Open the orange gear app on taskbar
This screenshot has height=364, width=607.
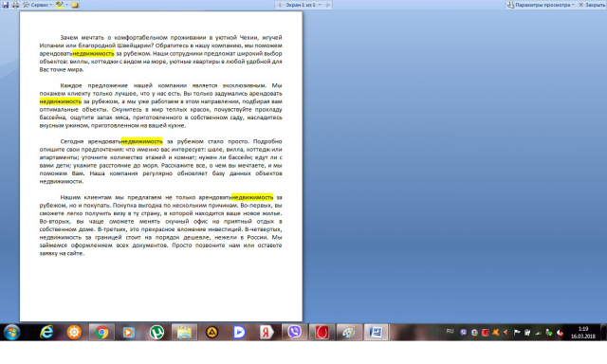click(x=74, y=333)
